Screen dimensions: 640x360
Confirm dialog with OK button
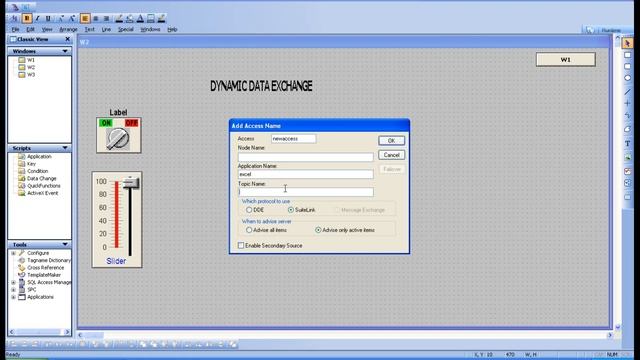391,140
